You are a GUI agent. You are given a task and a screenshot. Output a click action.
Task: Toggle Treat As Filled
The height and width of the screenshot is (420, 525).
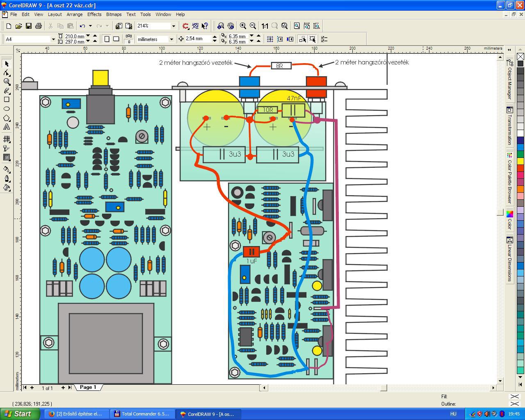coord(313,39)
